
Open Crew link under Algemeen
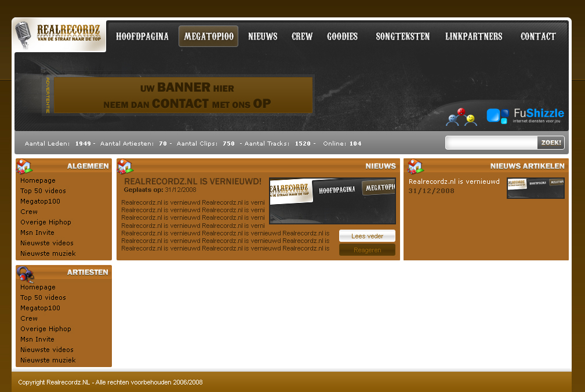point(29,212)
